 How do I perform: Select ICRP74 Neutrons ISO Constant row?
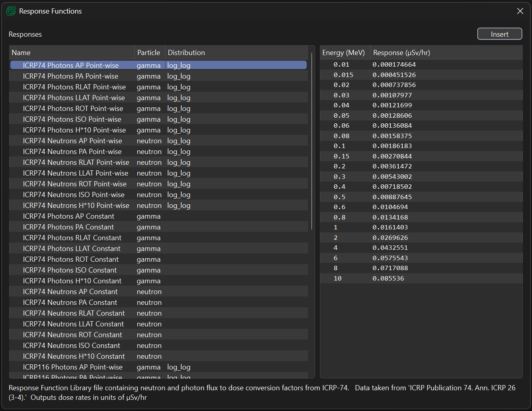(158, 346)
